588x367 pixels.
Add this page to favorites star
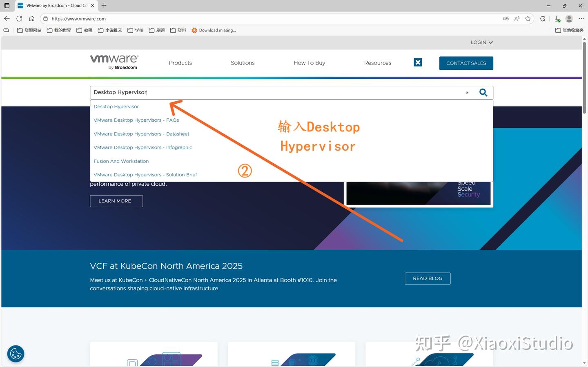tap(528, 18)
